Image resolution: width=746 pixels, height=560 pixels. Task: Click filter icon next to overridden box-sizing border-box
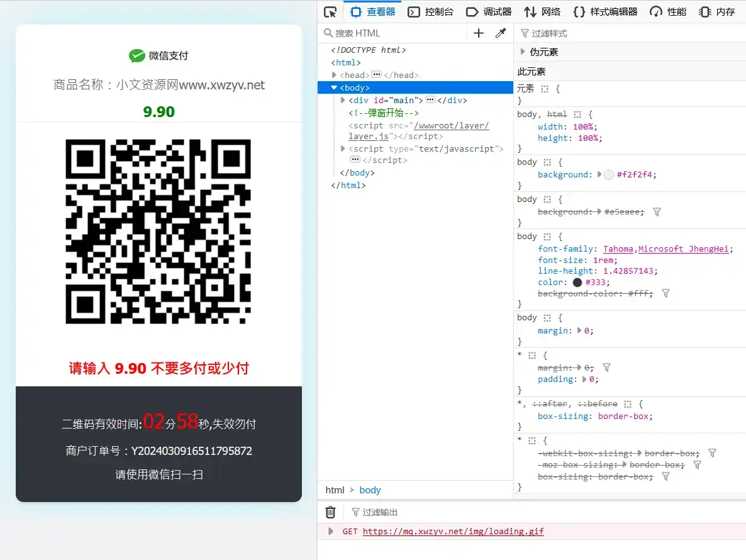(x=665, y=476)
